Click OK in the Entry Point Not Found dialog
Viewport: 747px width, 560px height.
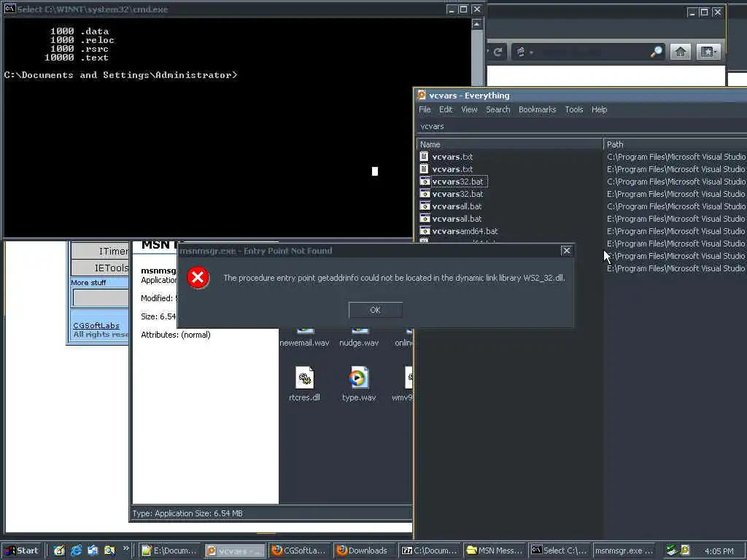pyautogui.click(x=376, y=310)
